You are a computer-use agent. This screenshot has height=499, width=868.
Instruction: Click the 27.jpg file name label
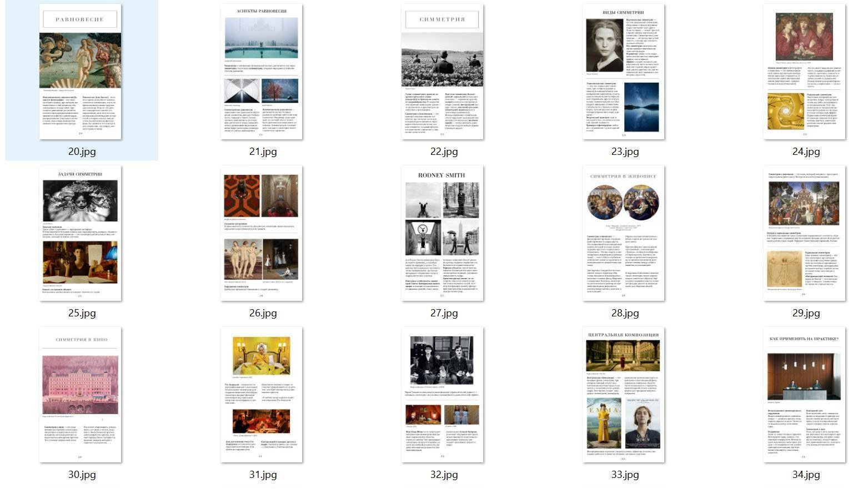[x=444, y=313]
